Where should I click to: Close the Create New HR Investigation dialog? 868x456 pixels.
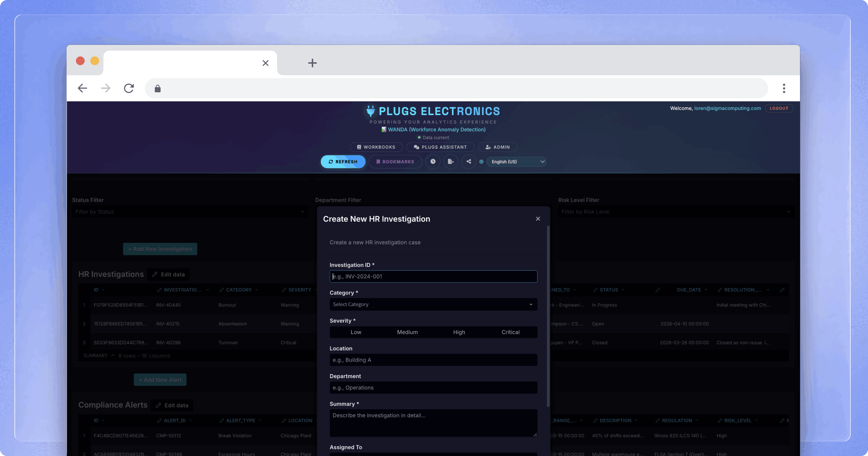538,219
